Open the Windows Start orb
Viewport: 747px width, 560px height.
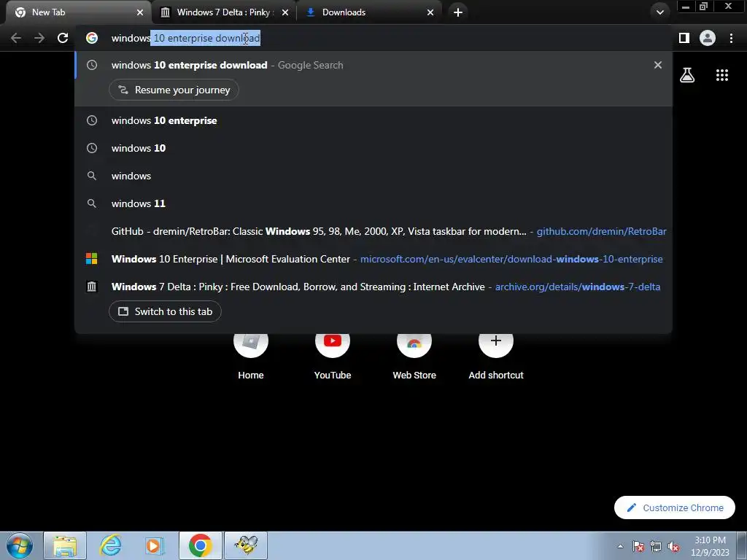(20, 545)
